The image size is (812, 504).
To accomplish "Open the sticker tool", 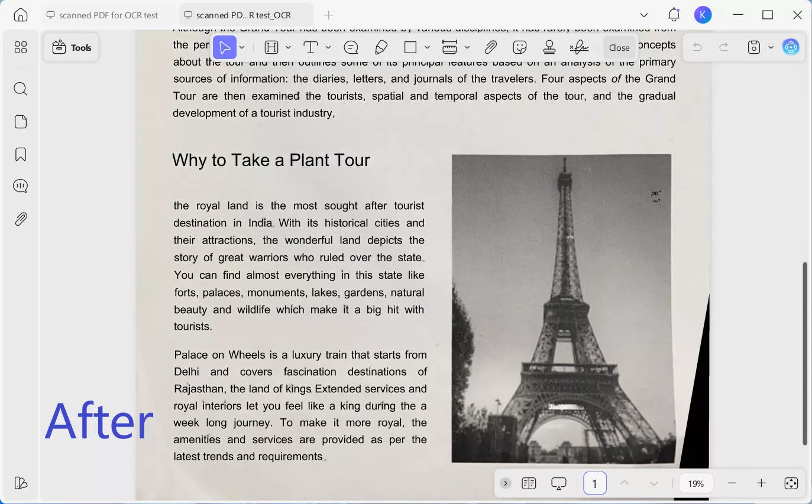I will (x=520, y=47).
